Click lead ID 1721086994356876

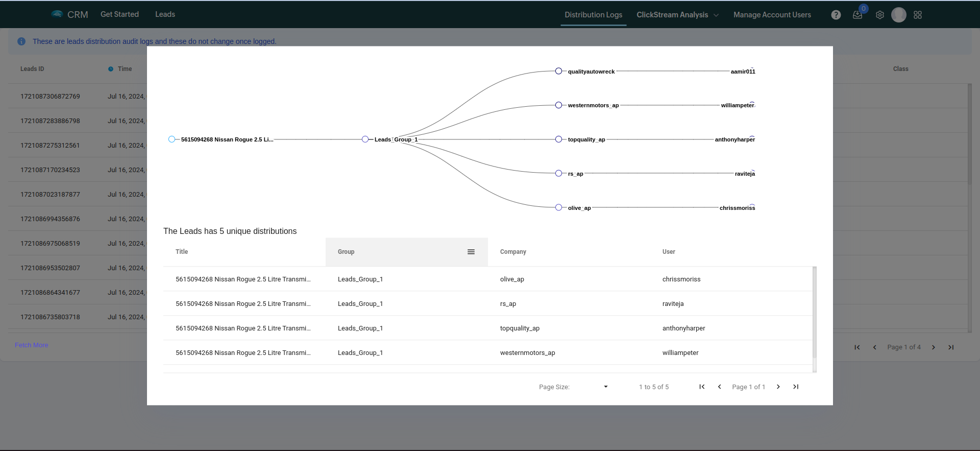50,219
